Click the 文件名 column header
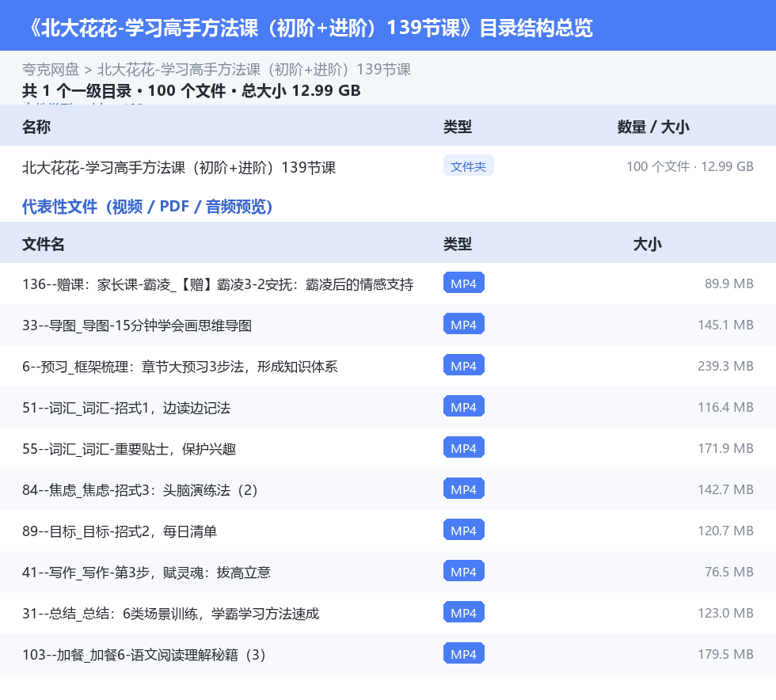The image size is (776, 700). pos(43,244)
